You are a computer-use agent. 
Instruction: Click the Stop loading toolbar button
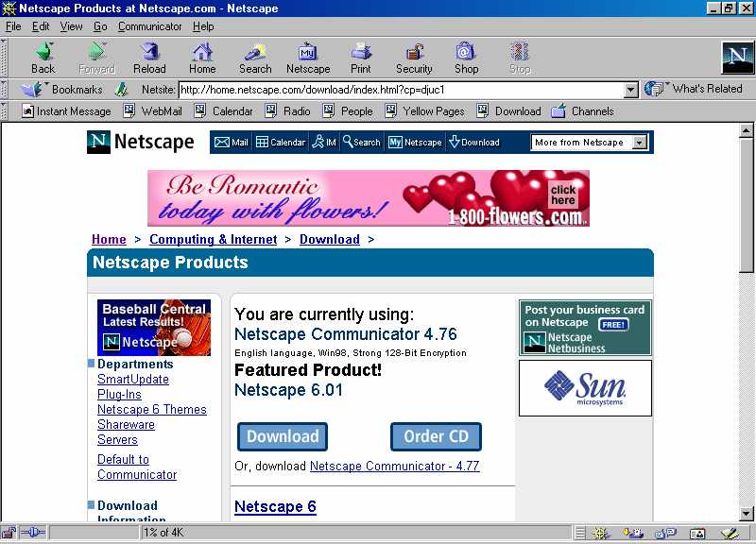[520, 58]
